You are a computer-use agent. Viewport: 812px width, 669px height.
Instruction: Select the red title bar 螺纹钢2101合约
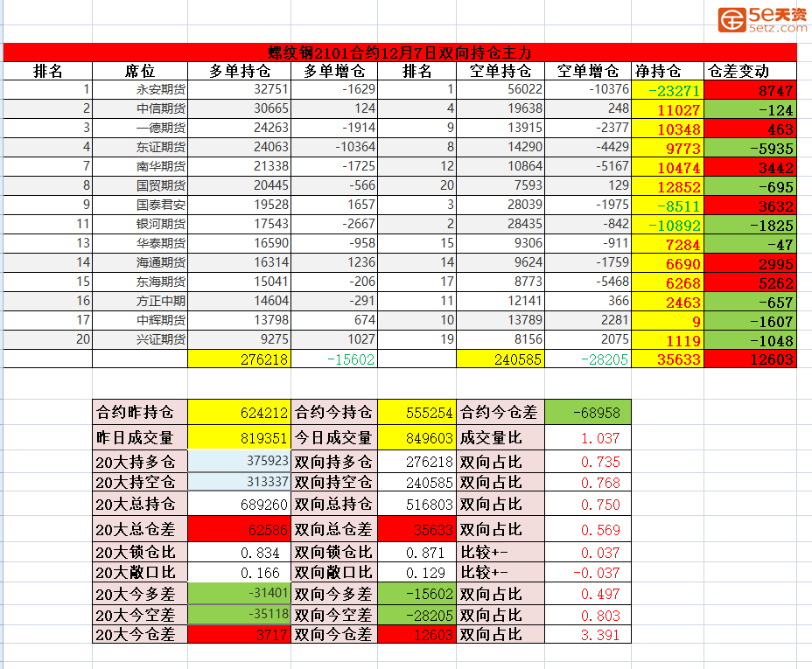click(399, 52)
